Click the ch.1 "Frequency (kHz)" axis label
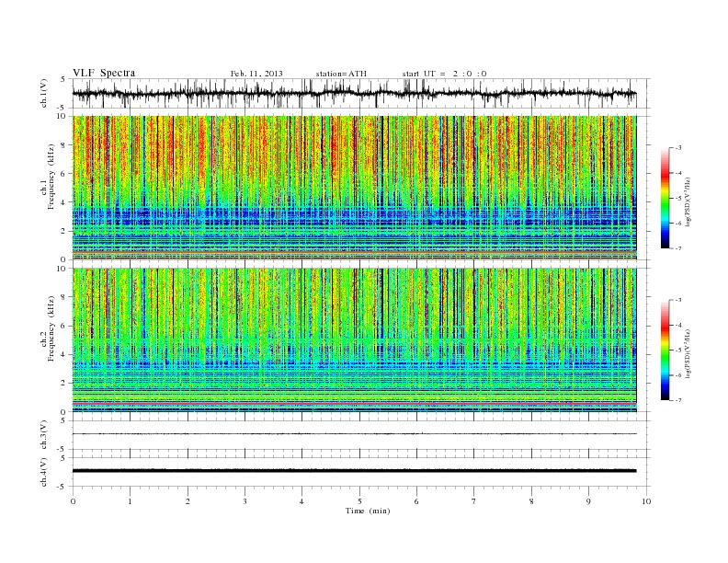The height and width of the screenshot is (563, 728). click(51, 176)
